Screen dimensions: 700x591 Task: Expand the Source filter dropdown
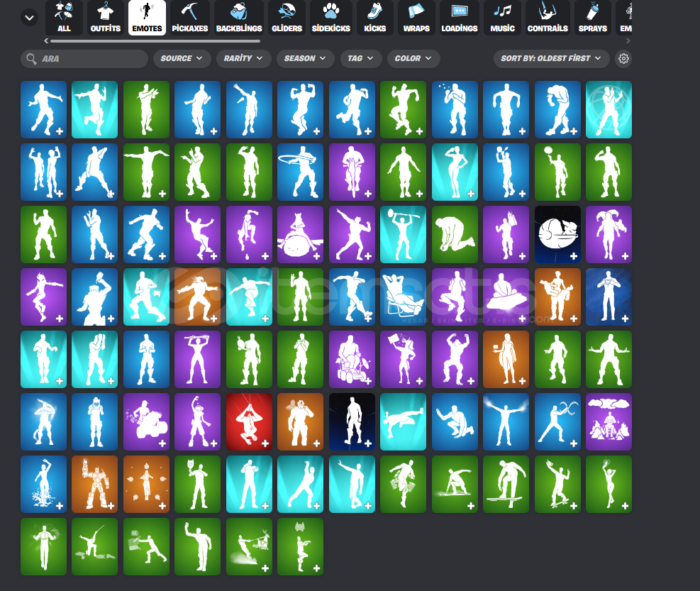[x=182, y=59]
